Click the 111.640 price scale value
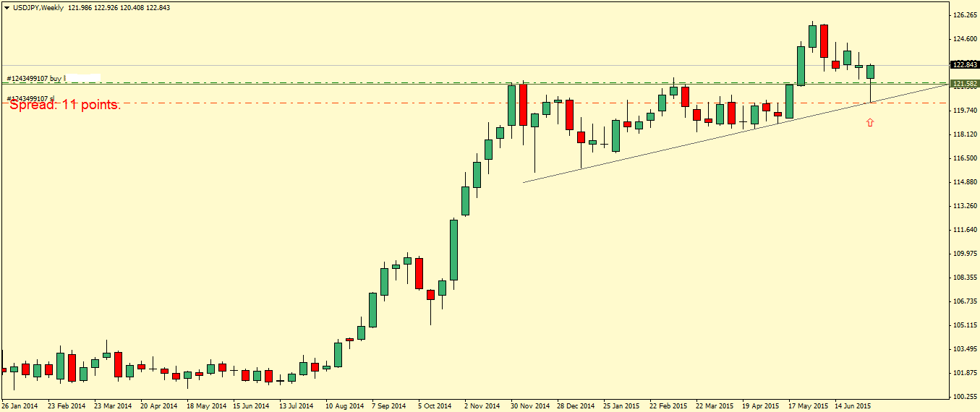The width and height of the screenshot is (980, 412). coord(966,230)
